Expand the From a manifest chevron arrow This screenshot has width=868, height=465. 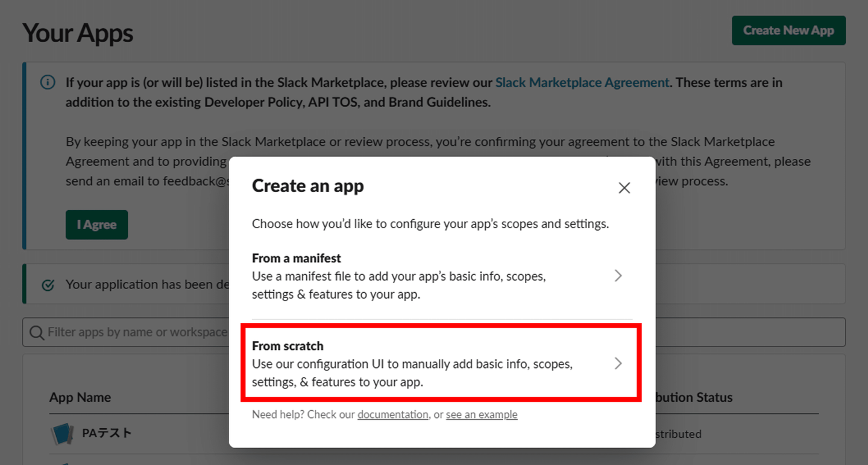click(x=618, y=276)
